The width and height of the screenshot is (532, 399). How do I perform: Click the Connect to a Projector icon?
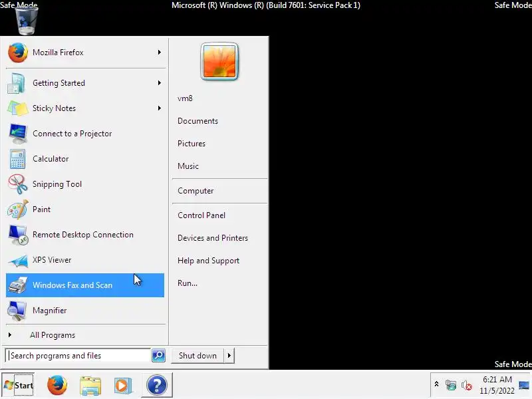click(18, 134)
